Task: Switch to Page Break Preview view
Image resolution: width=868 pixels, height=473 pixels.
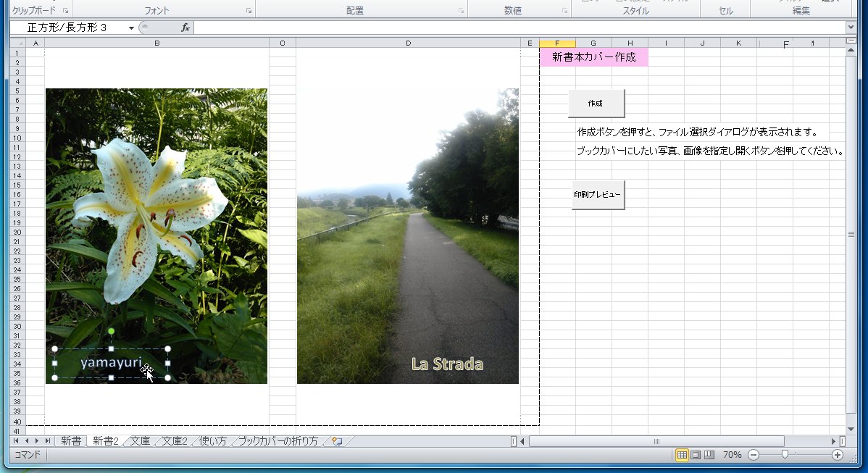Action: pyautogui.click(x=709, y=455)
